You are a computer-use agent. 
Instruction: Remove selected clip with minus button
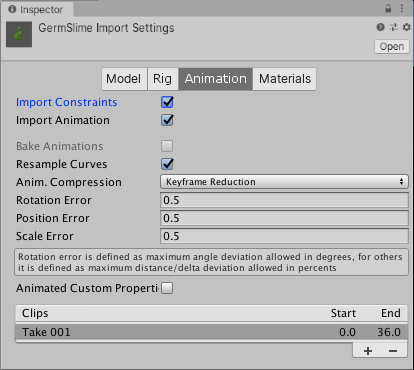point(393,351)
